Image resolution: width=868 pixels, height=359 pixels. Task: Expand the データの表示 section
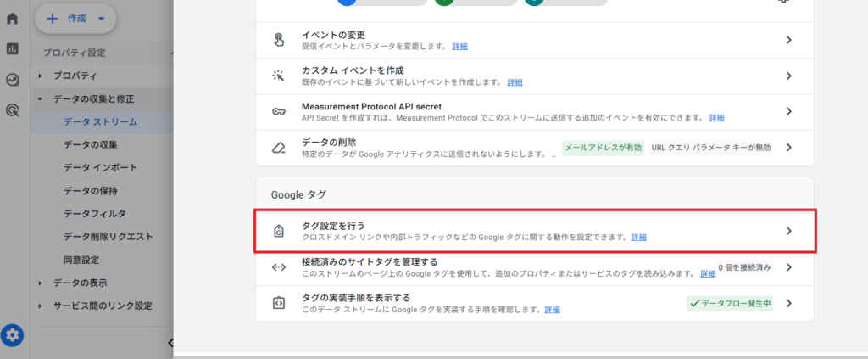click(41, 283)
